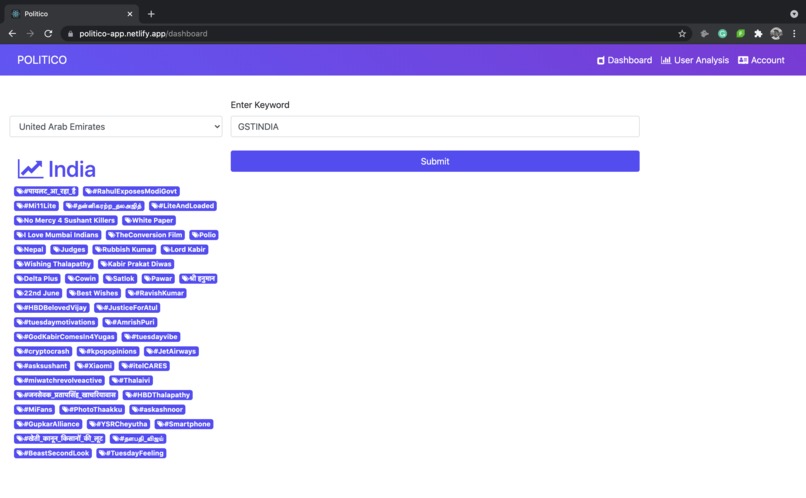
Task: Select the Politico browser tab
Action: (72, 14)
